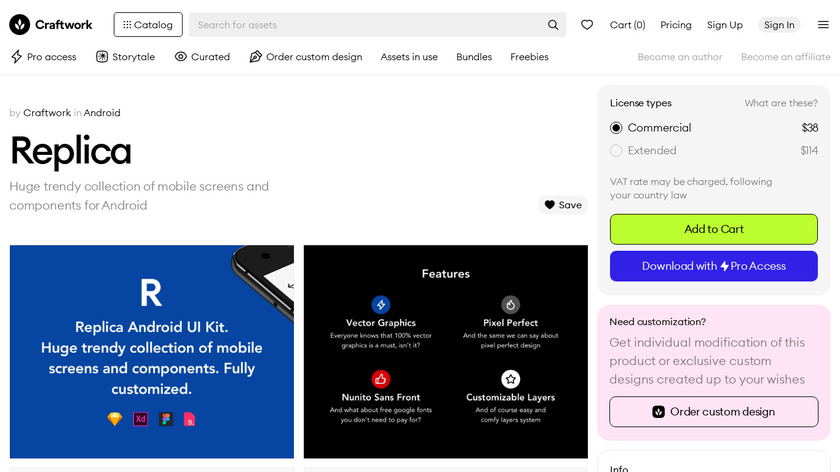Click the Storytale icon in navigation
The image size is (840, 472).
click(102, 57)
